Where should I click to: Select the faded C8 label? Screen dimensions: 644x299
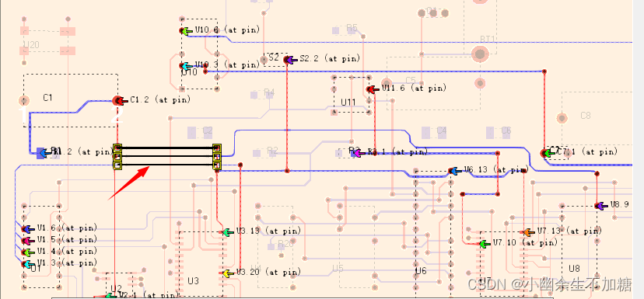tap(585, 116)
